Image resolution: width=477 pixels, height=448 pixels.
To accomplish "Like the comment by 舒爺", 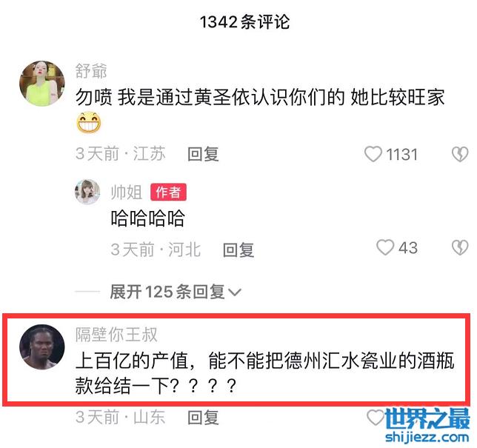I will pyautogui.click(x=373, y=154).
